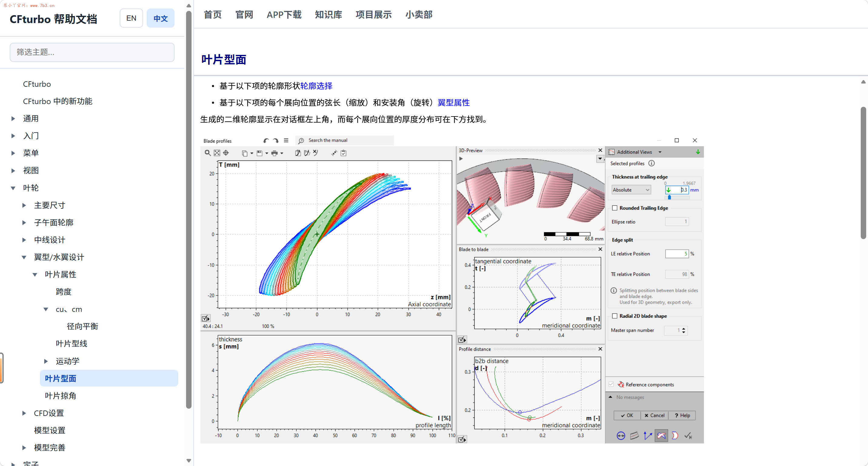Click the crosshair coordinates icon in Blade profiles toolbar
Viewport: 868px width, 466px height.
(x=226, y=153)
